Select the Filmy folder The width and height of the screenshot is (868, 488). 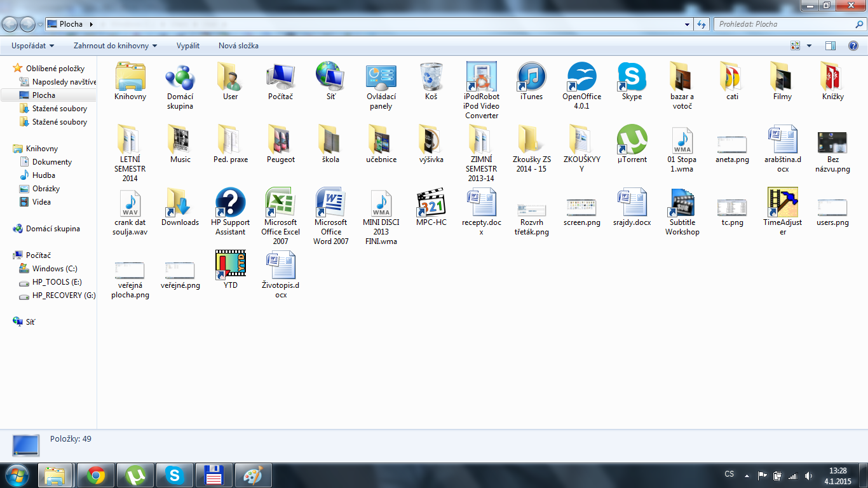coord(783,77)
